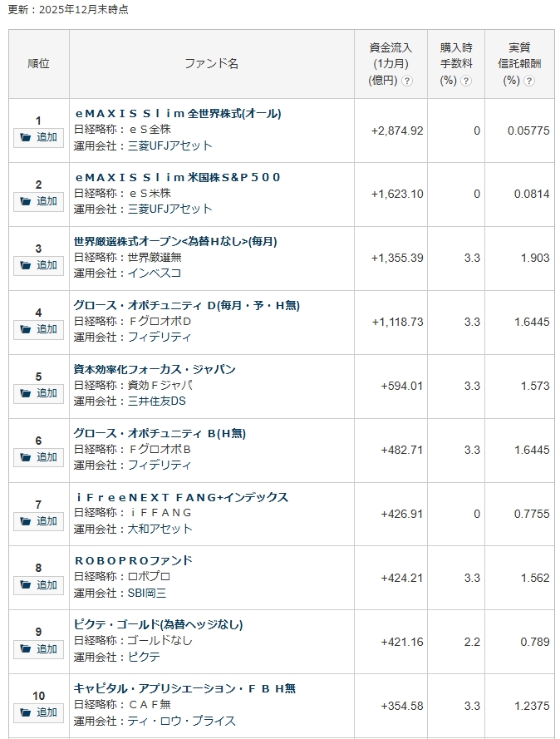Viewport: 560px width, 739px height.
Task: Click 運用会社:大和アセット text
Action: [x=133, y=530]
